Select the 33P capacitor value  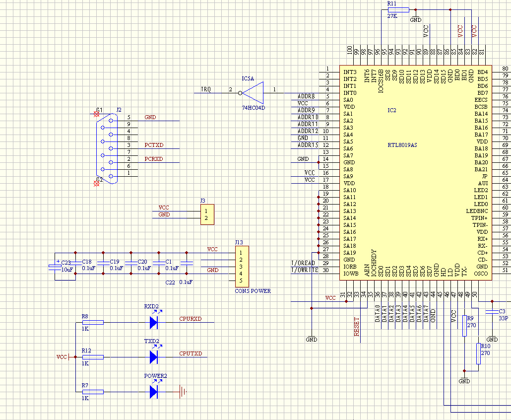[x=504, y=318]
